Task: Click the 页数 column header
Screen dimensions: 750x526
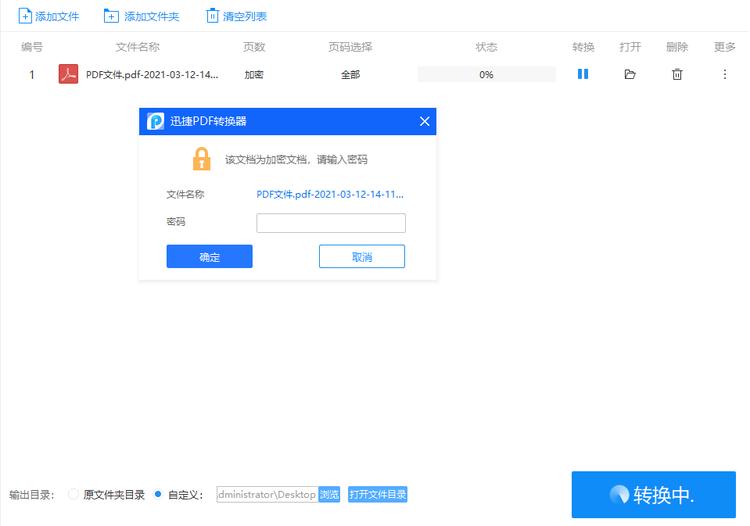Action: (254, 47)
